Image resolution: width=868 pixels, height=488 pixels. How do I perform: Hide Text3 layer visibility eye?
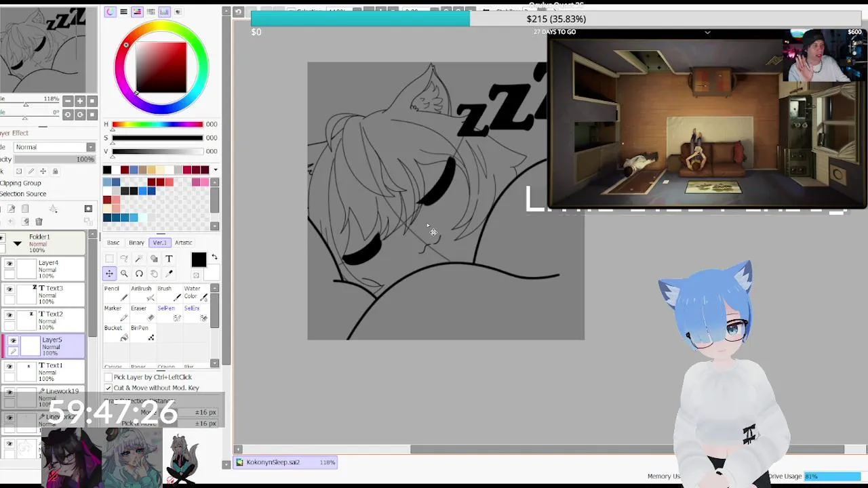point(9,289)
